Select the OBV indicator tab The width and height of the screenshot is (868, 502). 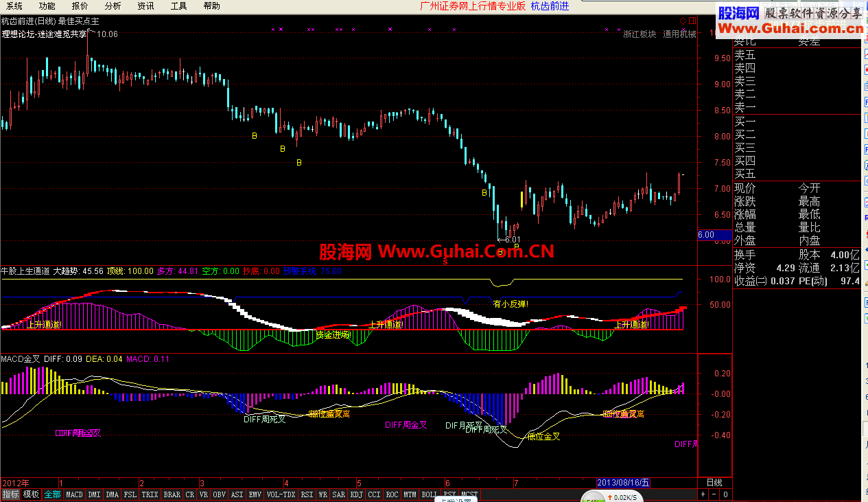tap(220, 494)
